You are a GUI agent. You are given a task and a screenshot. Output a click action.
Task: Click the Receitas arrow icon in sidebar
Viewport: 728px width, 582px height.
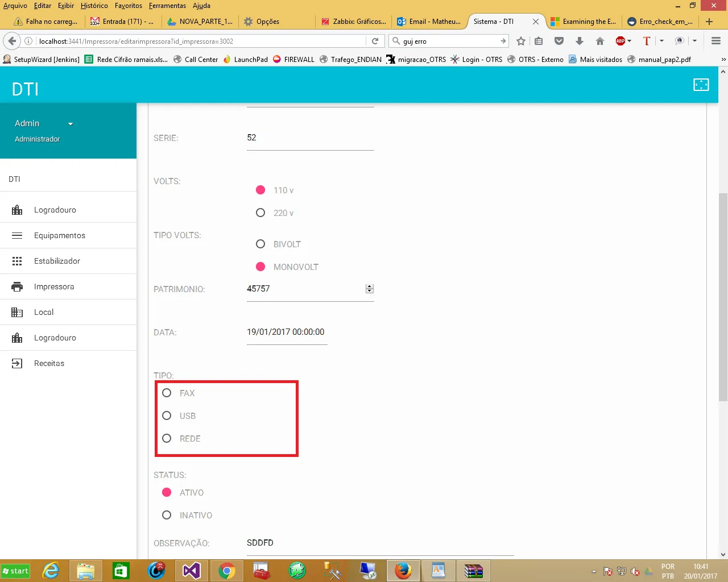(x=17, y=363)
